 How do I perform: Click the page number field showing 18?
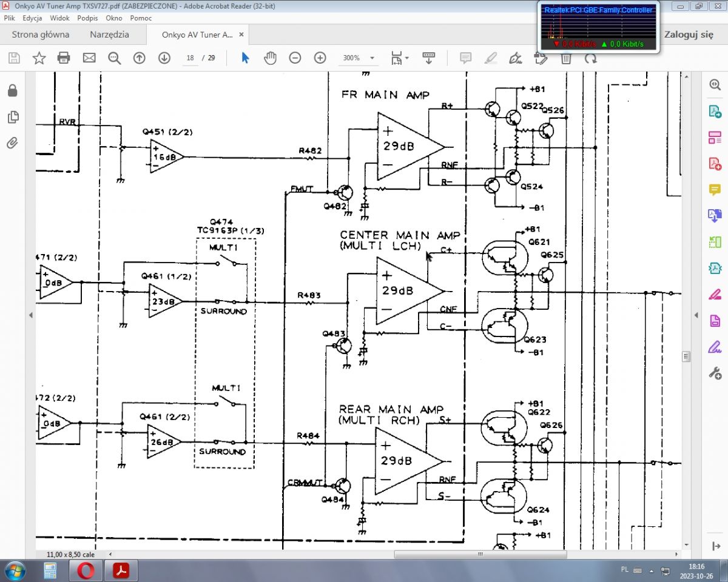pos(190,58)
